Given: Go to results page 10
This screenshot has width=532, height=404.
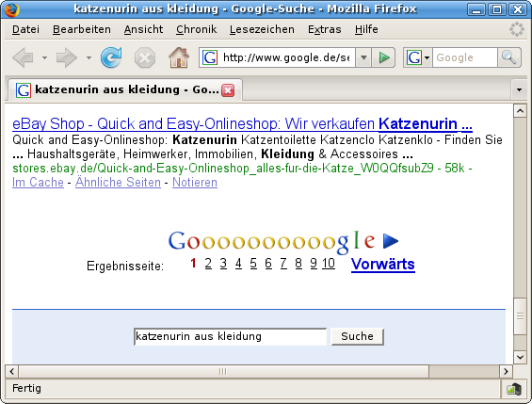Looking at the screenshot, I should 329,264.
